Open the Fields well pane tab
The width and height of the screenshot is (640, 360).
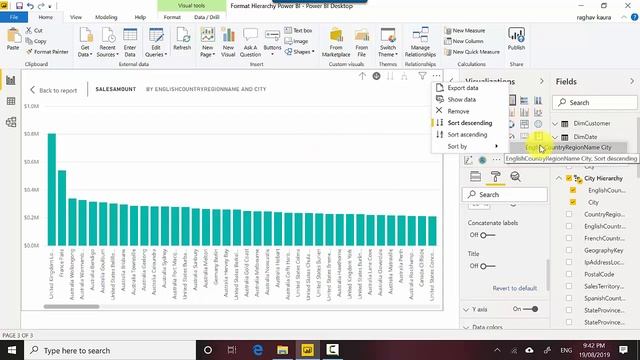[x=476, y=176]
